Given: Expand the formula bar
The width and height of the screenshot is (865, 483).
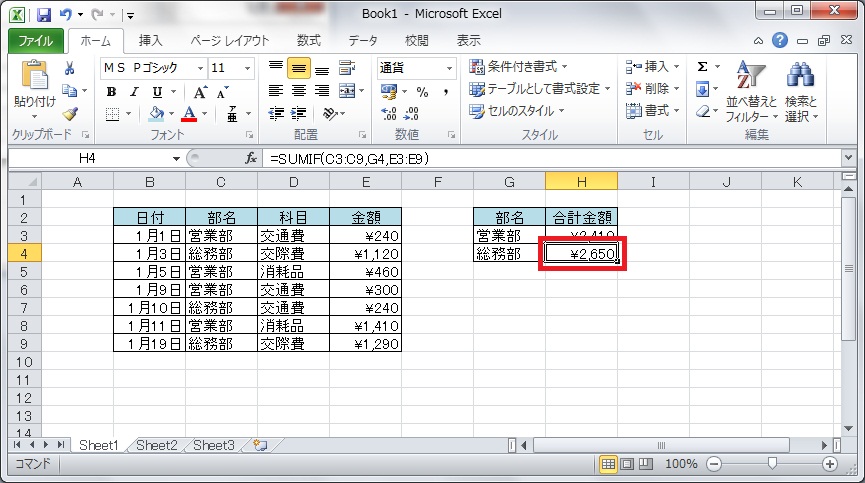Looking at the screenshot, I should coord(849,158).
